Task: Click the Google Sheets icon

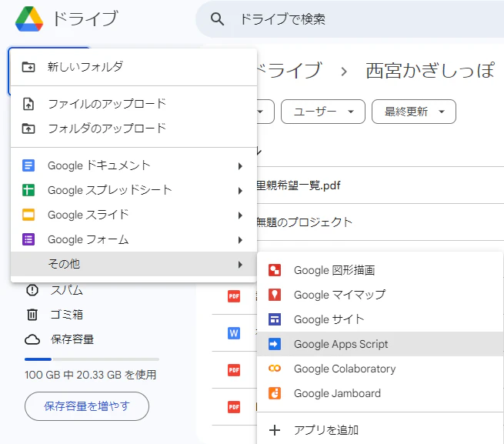Action: point(28,190)
